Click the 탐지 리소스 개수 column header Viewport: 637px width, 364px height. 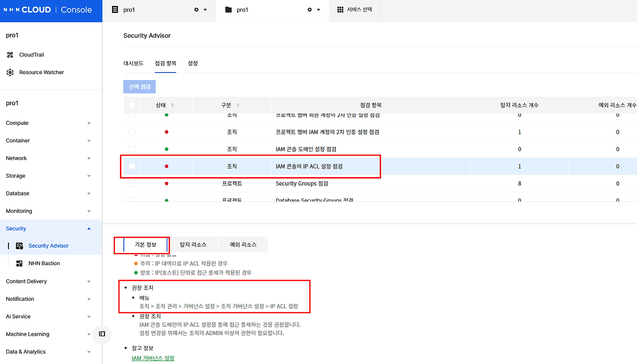(520, 105)
